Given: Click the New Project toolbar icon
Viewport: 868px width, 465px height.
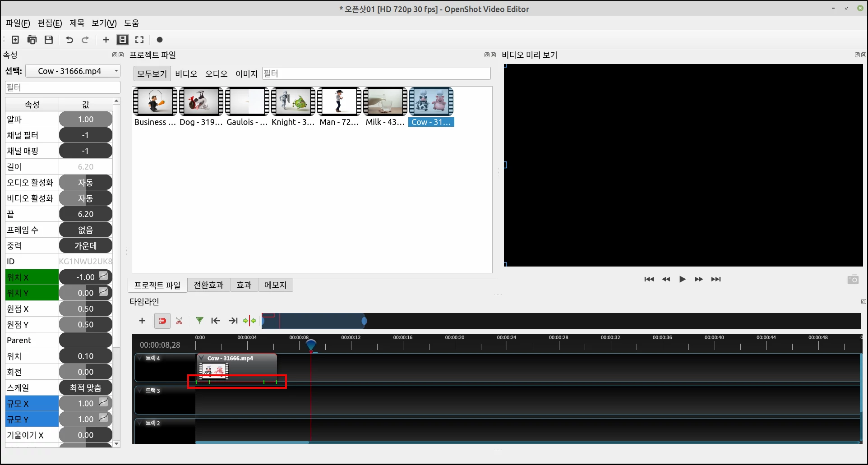Looking at the screenshot, I should pos(15,40).
